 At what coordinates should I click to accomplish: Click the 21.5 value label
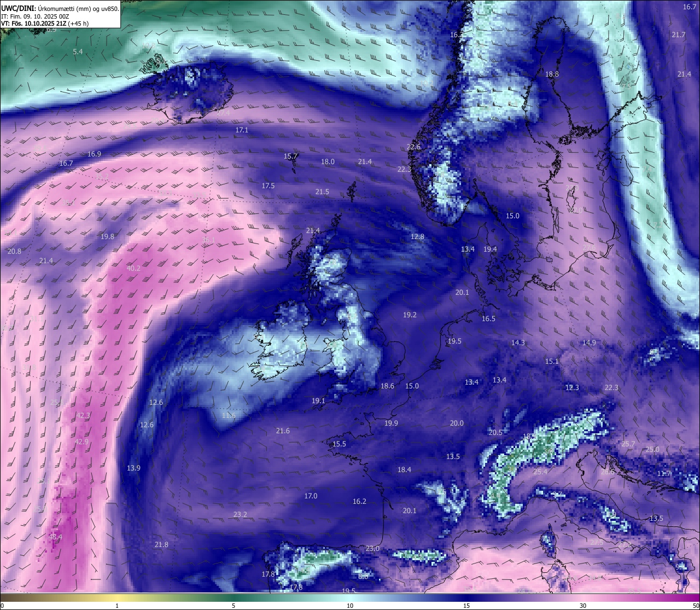322,191
